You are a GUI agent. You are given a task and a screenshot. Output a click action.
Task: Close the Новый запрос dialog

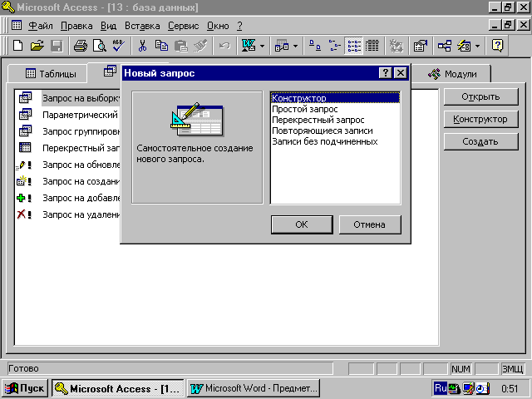401,73
